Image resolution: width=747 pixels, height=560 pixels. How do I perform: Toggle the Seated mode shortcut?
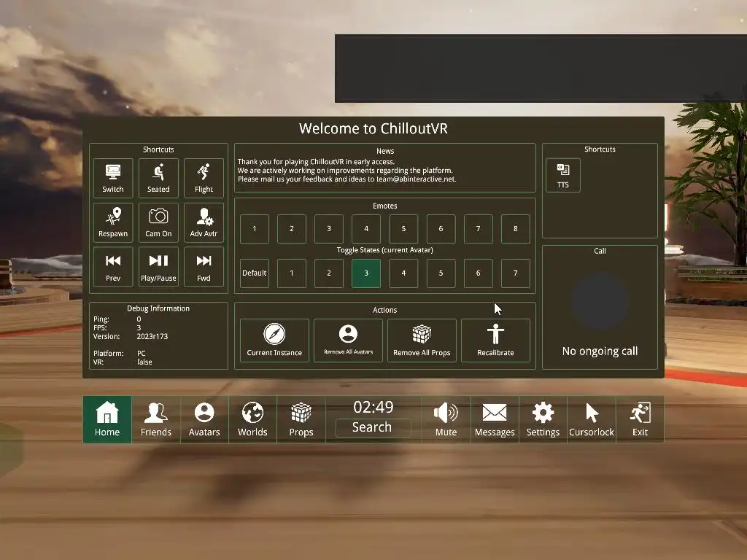pyautogui.click(x=158, y=178)
